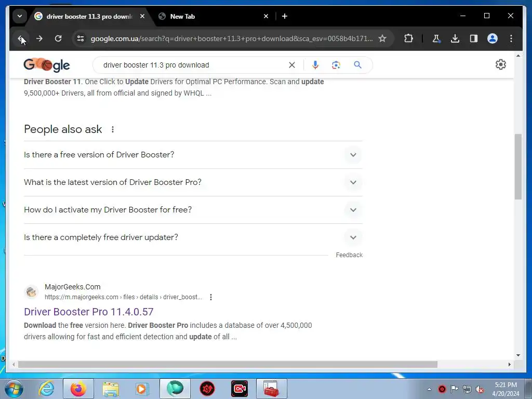View site information icon in address bar
The image size is (532, 399).
pos(81,38)
